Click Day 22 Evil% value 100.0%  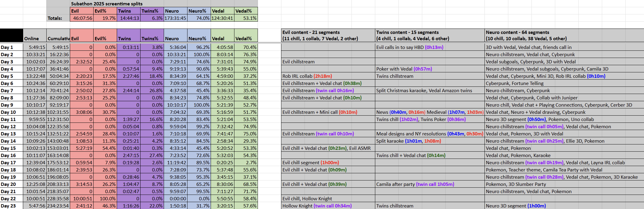(105, 198)
